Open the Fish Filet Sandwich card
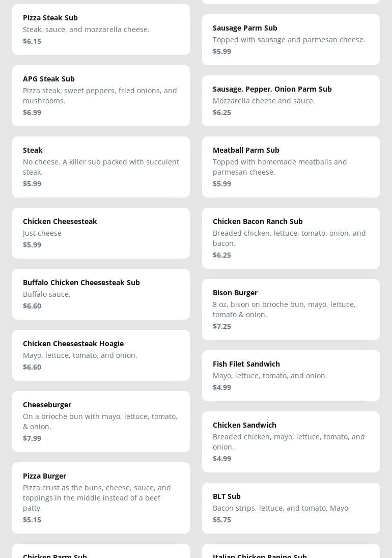 click(x=291, y=376)
